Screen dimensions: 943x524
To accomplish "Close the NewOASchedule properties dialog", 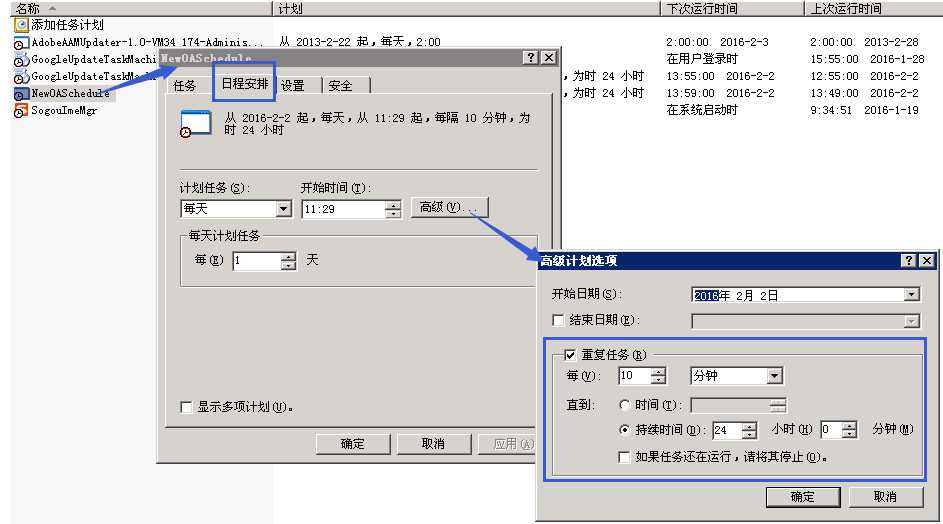I will pos(549,57).
